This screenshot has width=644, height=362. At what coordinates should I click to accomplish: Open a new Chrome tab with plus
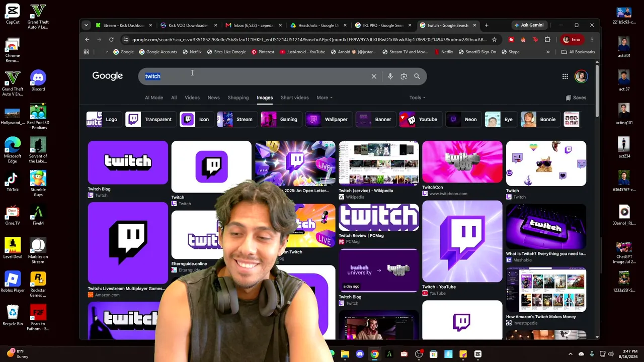coord(487,25)
